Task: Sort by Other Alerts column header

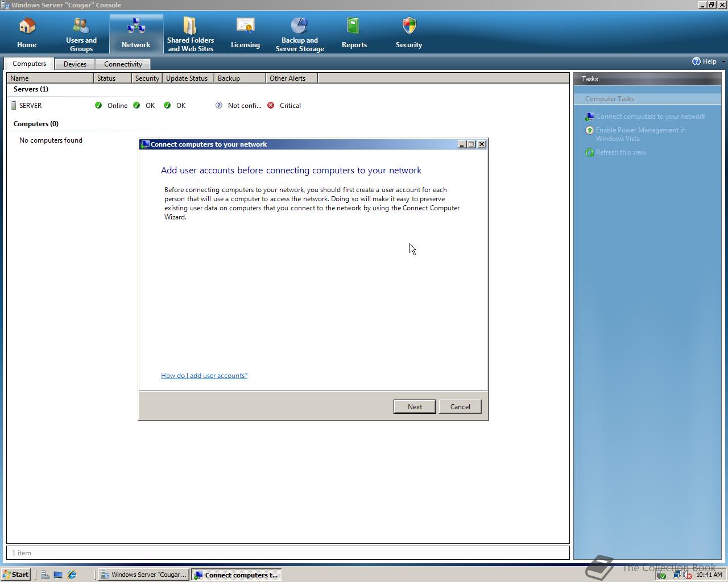Action: point(291,78)
